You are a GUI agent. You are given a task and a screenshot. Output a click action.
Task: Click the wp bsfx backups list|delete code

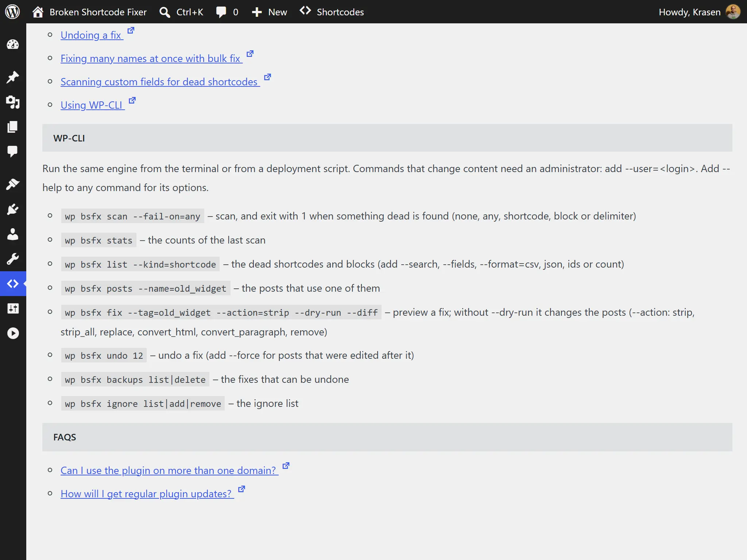coord(135,380)
